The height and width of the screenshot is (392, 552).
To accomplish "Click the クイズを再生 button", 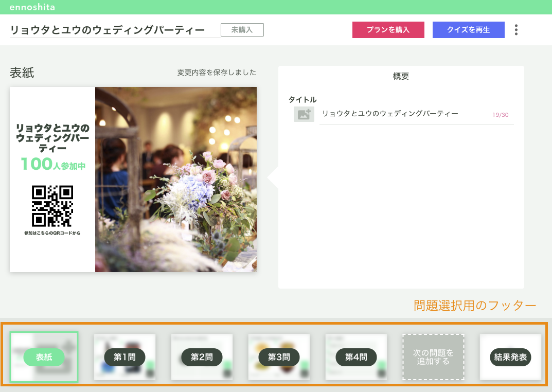I will coord(468,30).
